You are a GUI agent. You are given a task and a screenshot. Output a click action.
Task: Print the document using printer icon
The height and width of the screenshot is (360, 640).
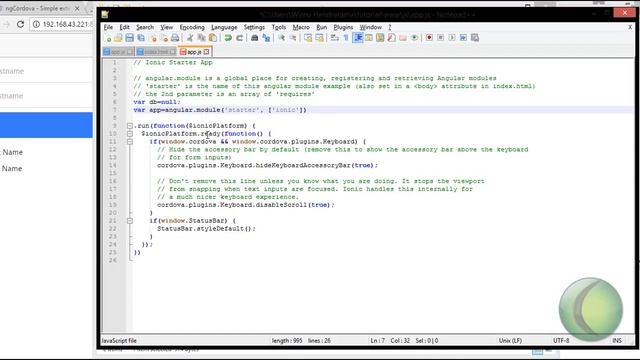(x=175, y=38)
